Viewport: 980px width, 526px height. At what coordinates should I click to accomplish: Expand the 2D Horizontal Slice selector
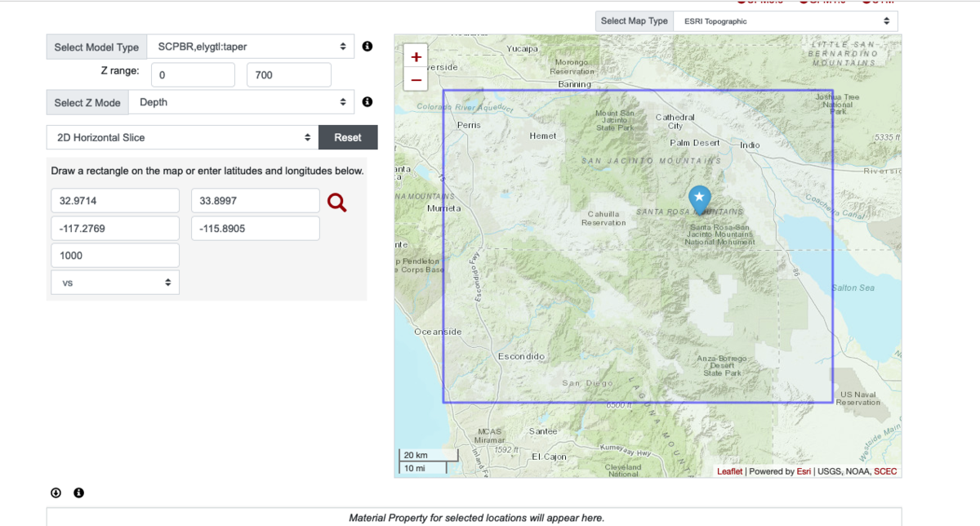[182, 137]
